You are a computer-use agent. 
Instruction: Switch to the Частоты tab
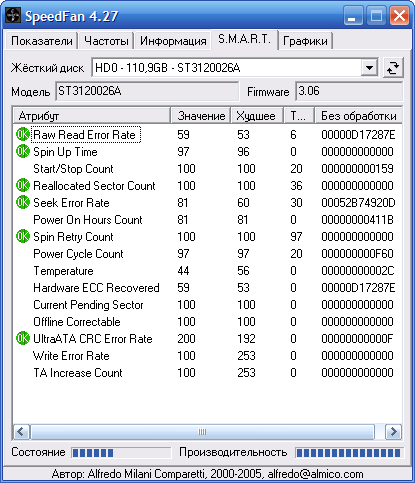[106, 41]
